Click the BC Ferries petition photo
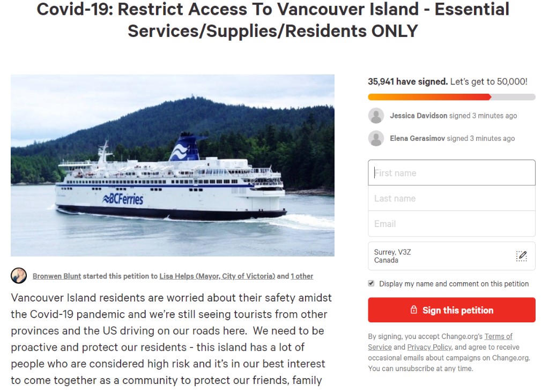Viewport: 549px width, 392px height. 173,165
